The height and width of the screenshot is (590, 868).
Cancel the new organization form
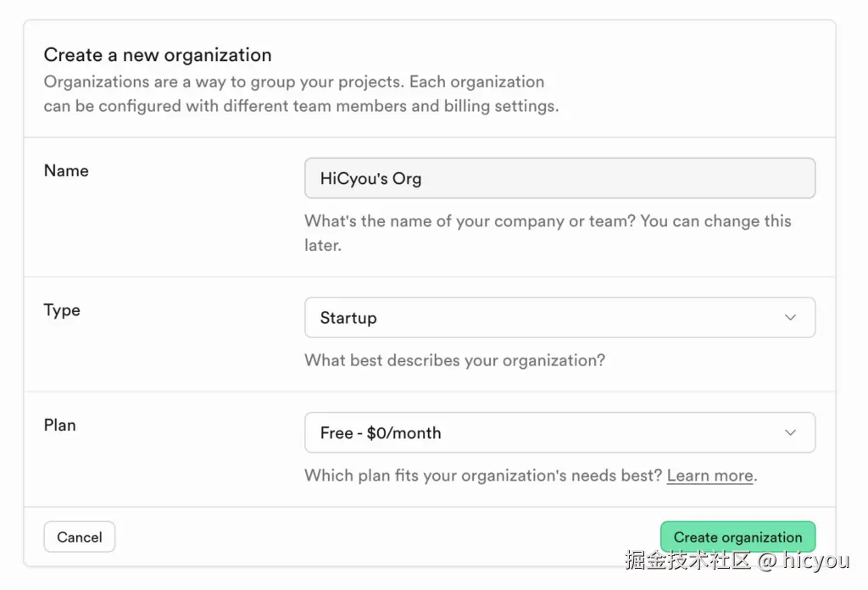80,537
